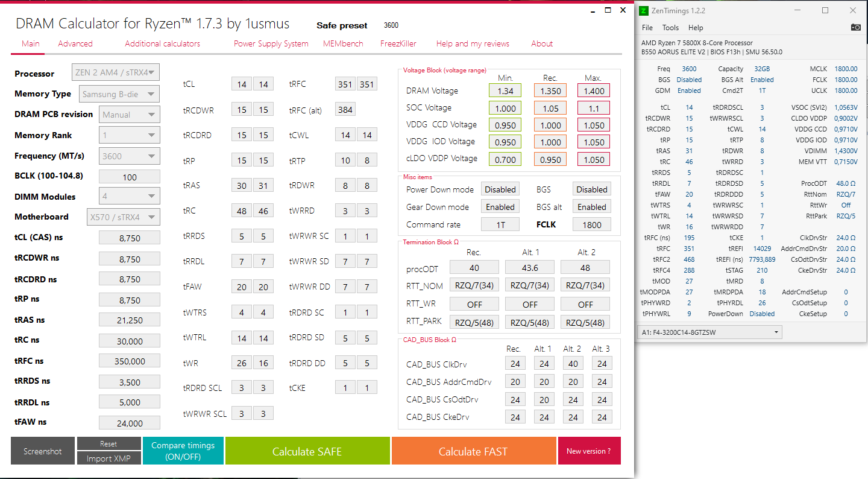Click the Command rate 1T field

(500, 224)
